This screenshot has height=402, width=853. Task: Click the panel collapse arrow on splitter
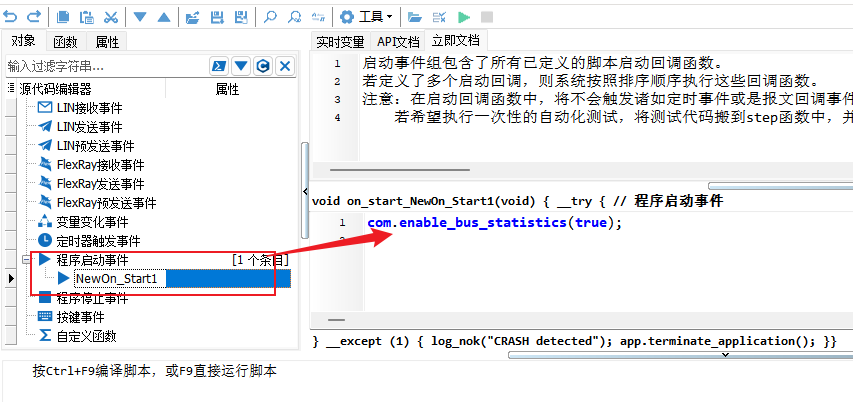pyautogui.click(x=305, y=192)
